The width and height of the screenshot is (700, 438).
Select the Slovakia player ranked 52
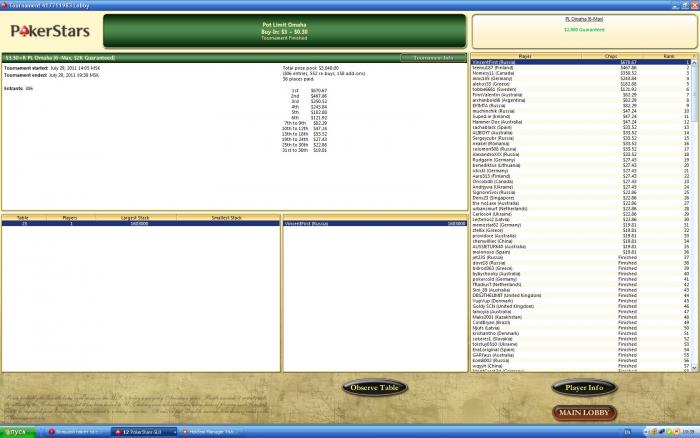tap(581, 339)
